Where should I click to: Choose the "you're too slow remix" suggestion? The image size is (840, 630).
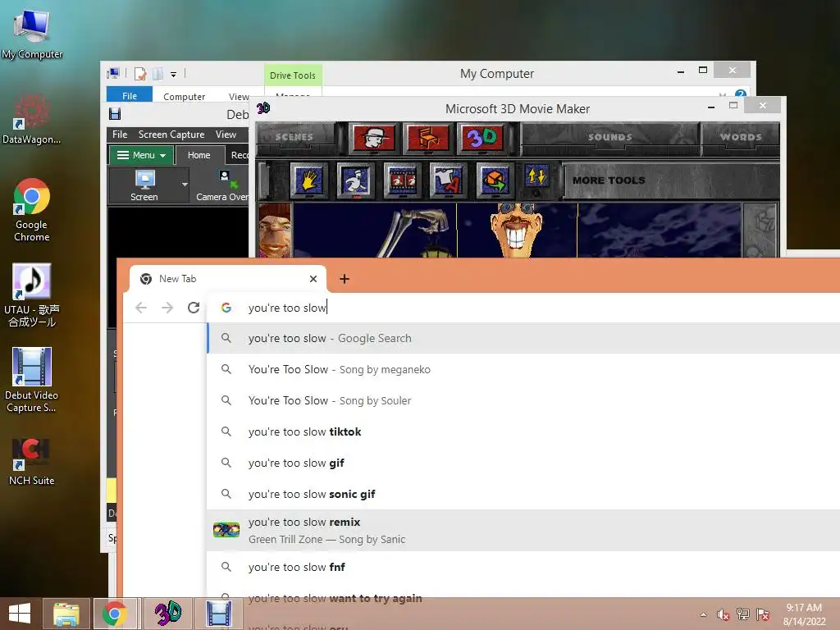523,531
